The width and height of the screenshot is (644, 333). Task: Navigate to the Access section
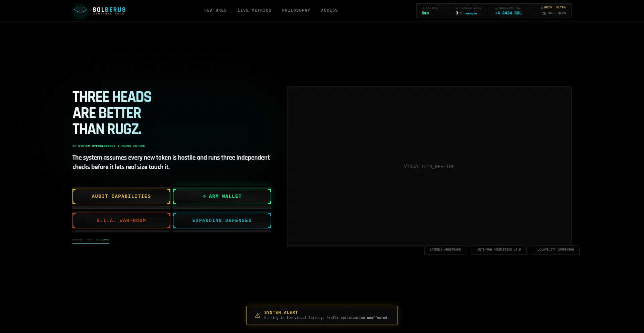click(x=329, y=10)
